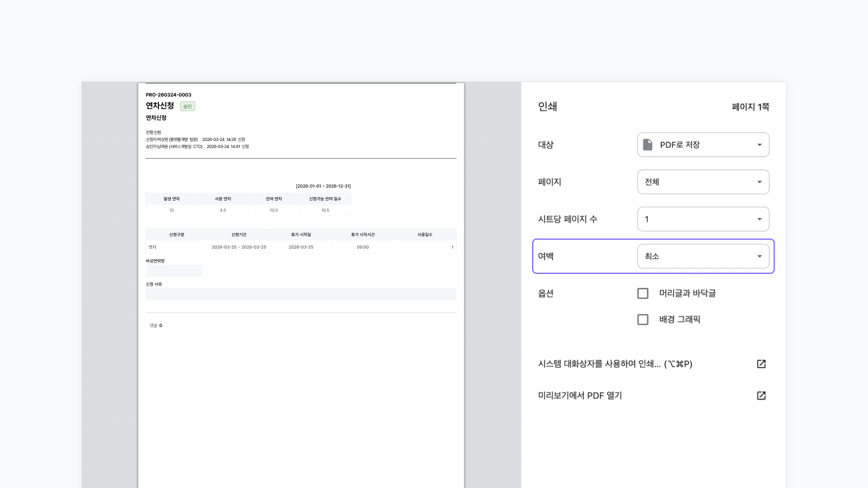The image size is (868, 488).
Task: Click the date range [2026-01-01 ~ 2026-12-31]
Action: pyautogui.click(x=323, y=186)
